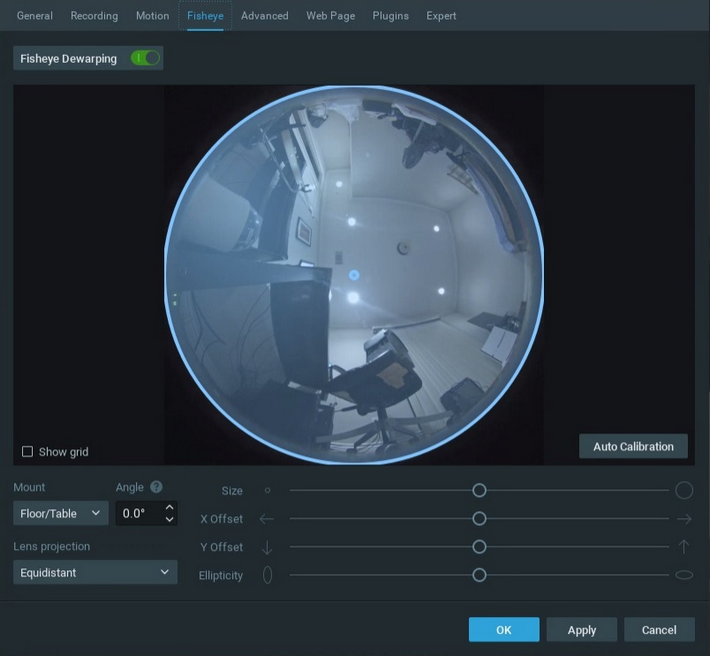Increase the Angle value with up arrow

click(169, 508)
